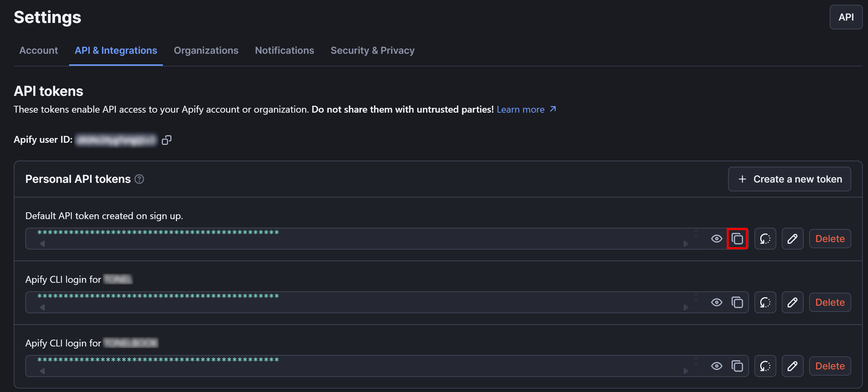Regenerate the default API token

(x=765, y=238)
